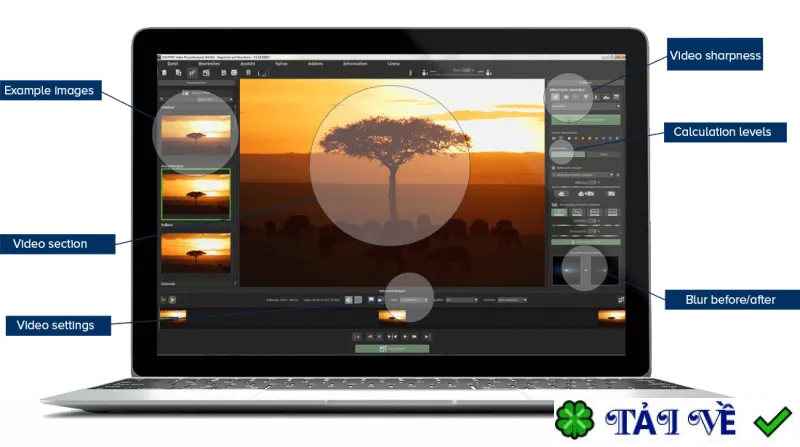The image size is (800, 447).
Task: Adjust the zoom slider in top toolbar
Action: (457, 74)
